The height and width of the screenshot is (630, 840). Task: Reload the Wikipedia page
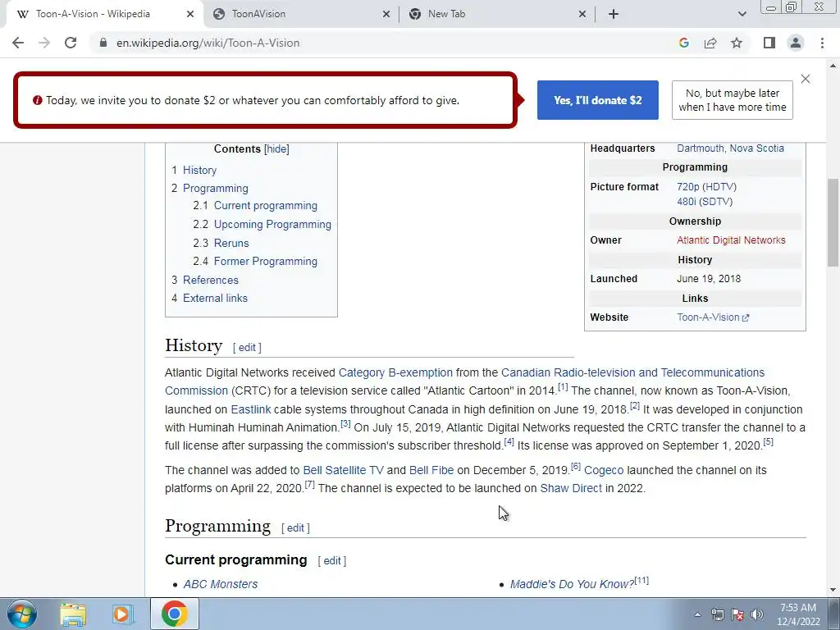click(71, 43)
